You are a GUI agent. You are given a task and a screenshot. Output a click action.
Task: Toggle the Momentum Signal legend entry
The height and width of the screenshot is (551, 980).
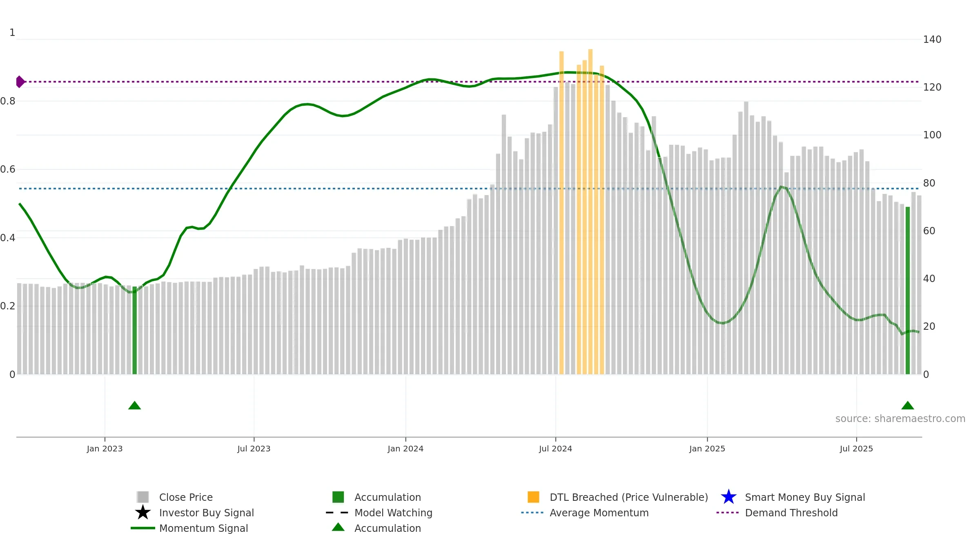[203, 528]
